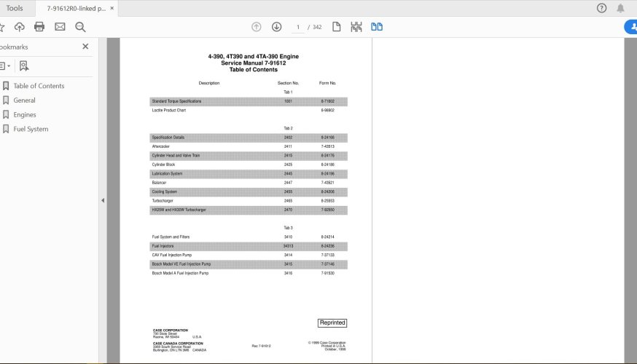Image resolution: width=637 pixels, height=364 pixels.
Task: Open the Help question mark icon
Action: tap(601, 8)
